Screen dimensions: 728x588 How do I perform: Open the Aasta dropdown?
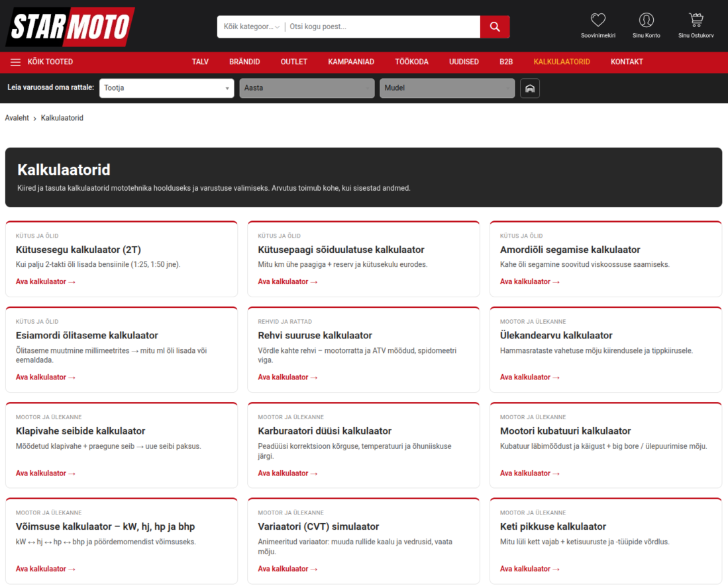point(307,88)
